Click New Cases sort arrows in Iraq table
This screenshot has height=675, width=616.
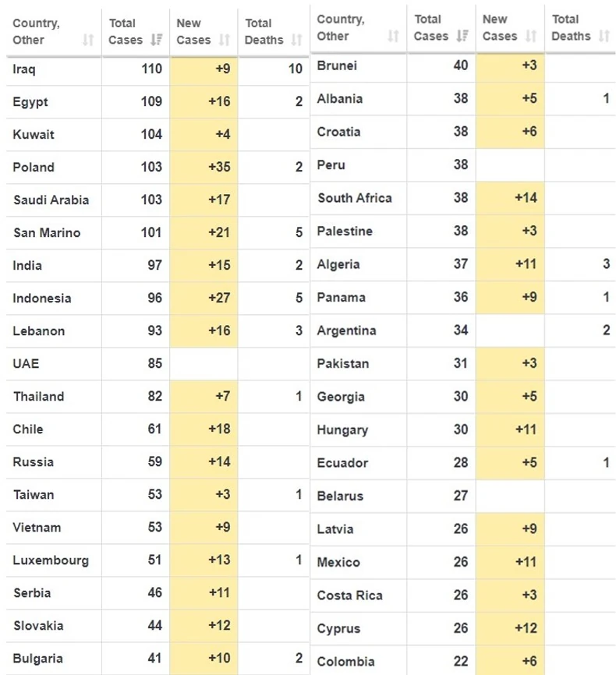(x=225, y=40)
